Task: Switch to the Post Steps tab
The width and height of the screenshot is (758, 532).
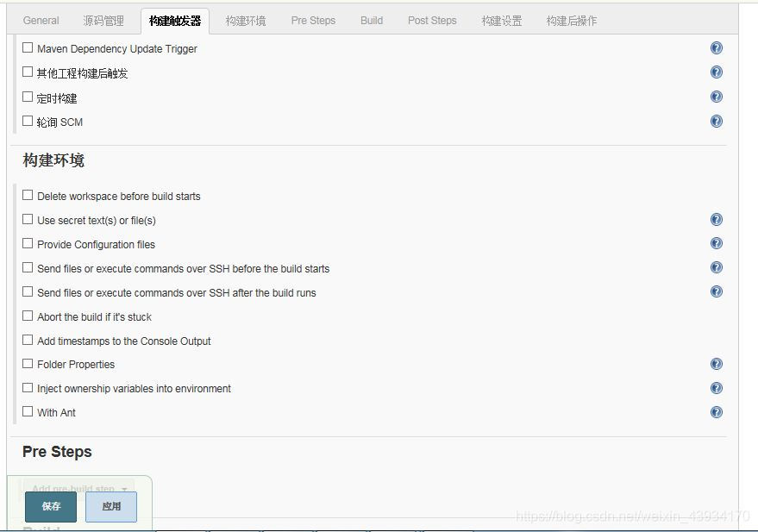Action: 432,21
